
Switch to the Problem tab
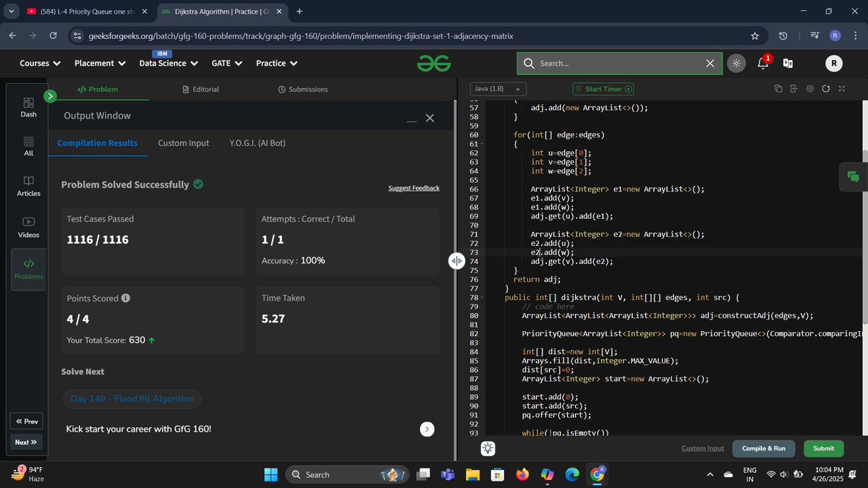coord(98,89)
